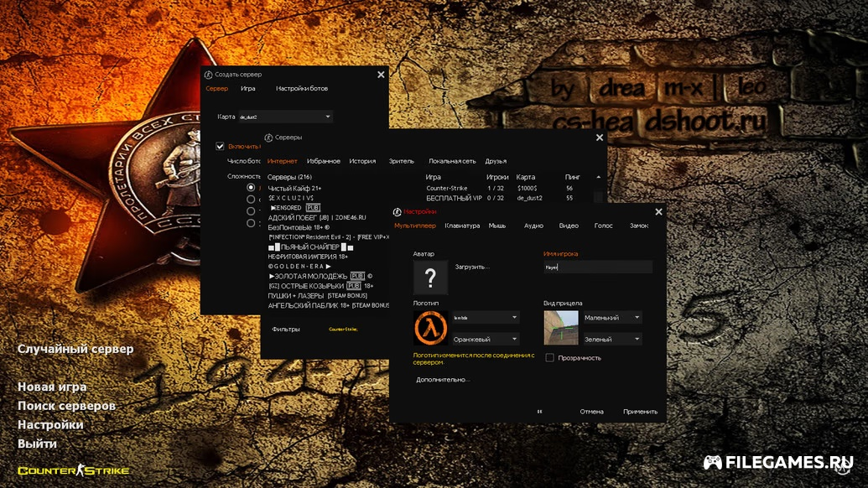Open the Маленький crosshair size dropdown

(612, 318)
